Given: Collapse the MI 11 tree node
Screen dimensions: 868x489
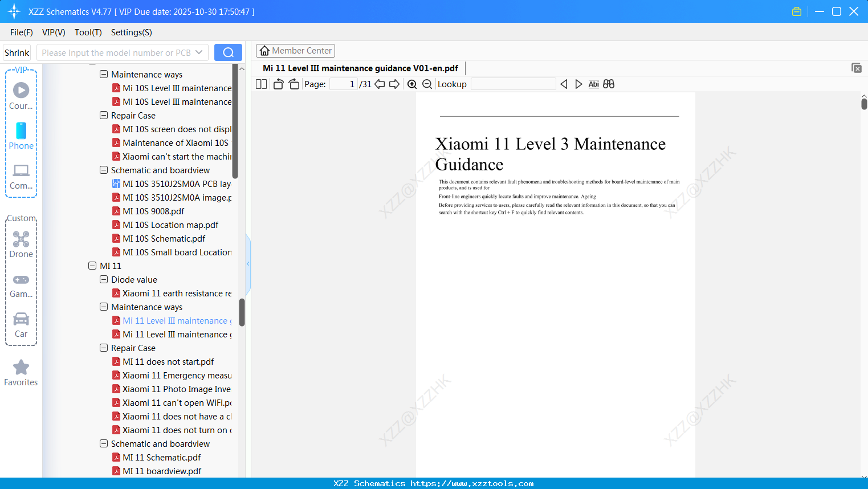Looking at the screenshot, I should coord(92,266).
